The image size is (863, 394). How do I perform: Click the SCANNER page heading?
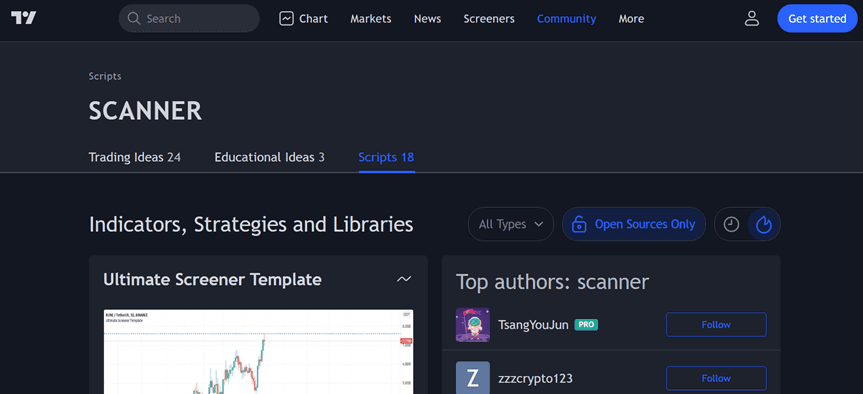[x=145, y=111]
